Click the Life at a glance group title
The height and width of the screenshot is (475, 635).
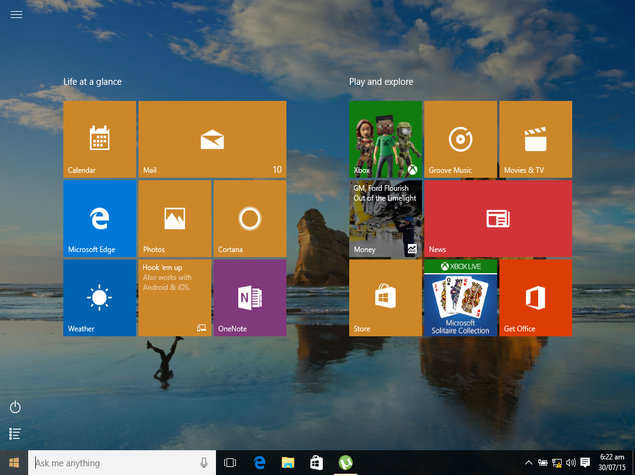click(x=92, y=82)
